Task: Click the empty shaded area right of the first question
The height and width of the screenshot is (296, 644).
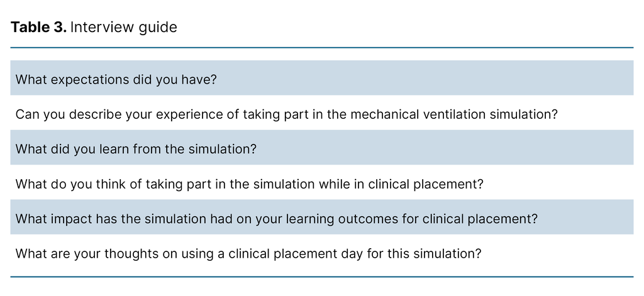Action: pyautogui.click(x=428, y=80)
